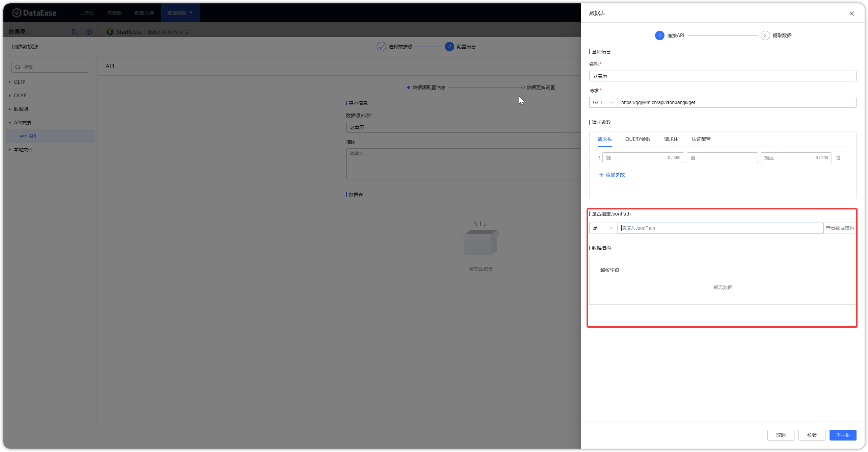868x452 pixels.
Task: Click 下一步 next step button
Action: 843,435
